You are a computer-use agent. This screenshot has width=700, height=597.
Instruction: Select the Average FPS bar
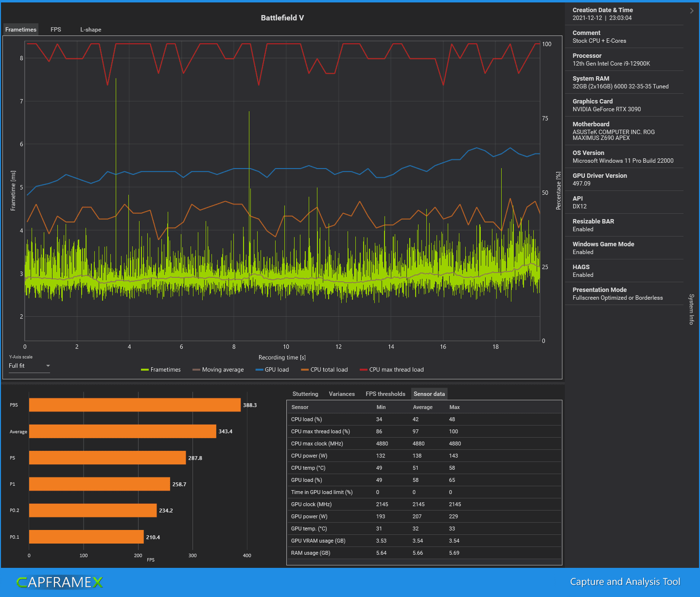[122, 431]
